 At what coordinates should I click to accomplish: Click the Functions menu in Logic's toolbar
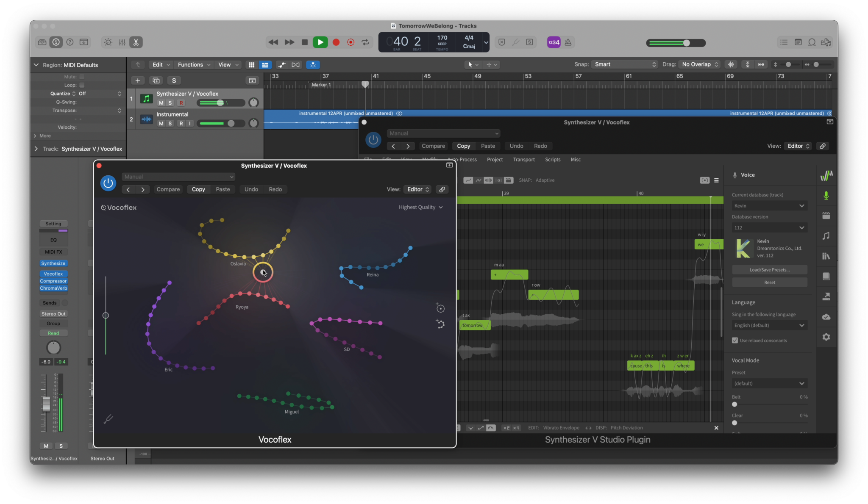point(190,64)
